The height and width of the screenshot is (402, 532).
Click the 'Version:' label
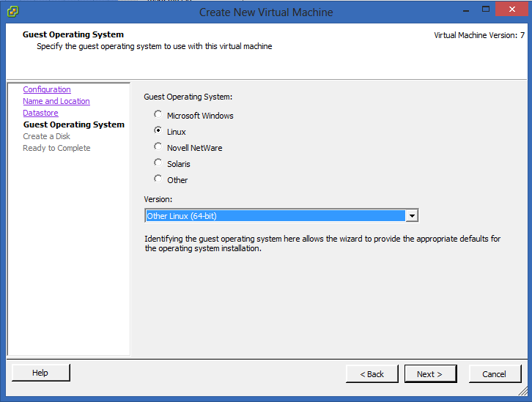(158, 199)
